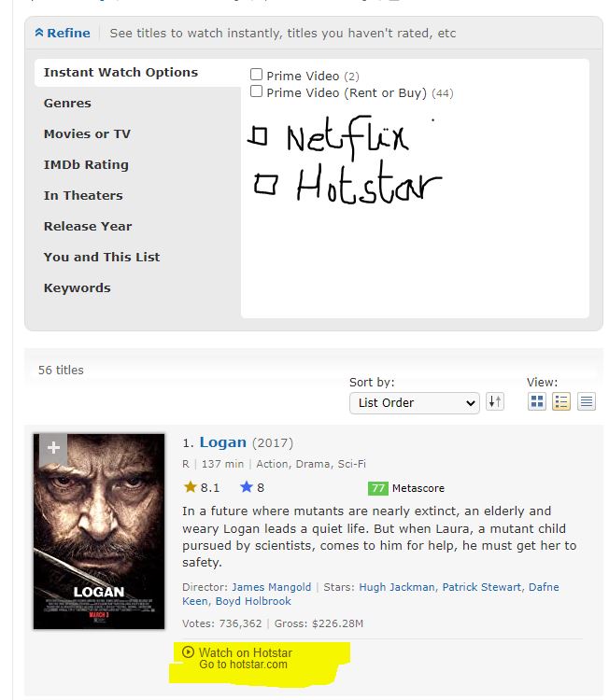Click the Watch on Hotstar play icon

point(189,652)
